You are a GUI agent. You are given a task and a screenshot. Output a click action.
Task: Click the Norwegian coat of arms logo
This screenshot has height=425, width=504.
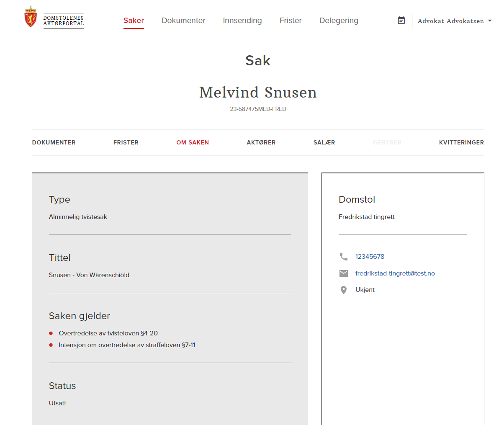(x=31, y=17)
